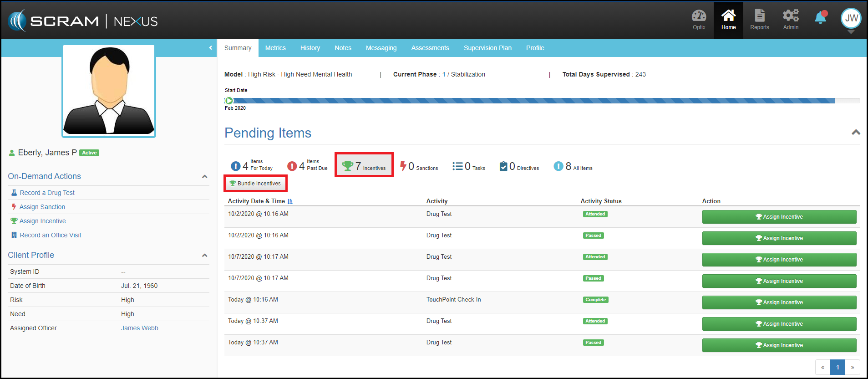This screenshot has height=379, width=868.
Task: Show Items Past Due filter
Action: point(307,166)
